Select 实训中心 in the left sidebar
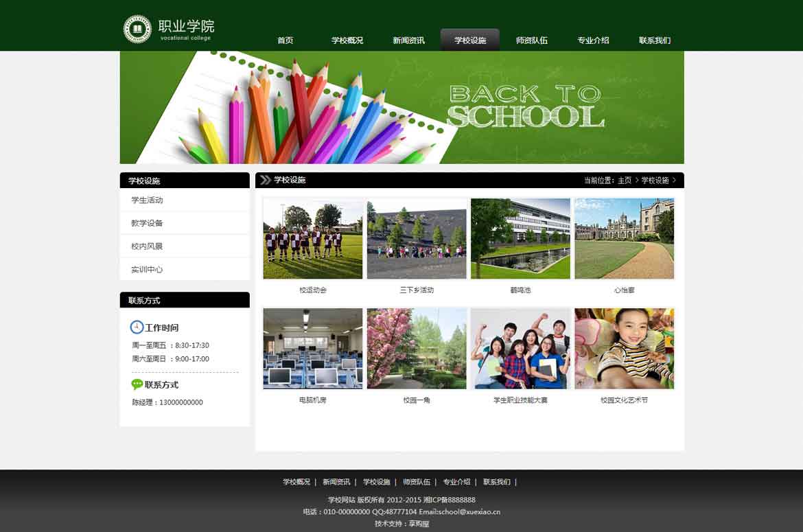Viewport: 803px width, 532px height. (x=185, y=269)
